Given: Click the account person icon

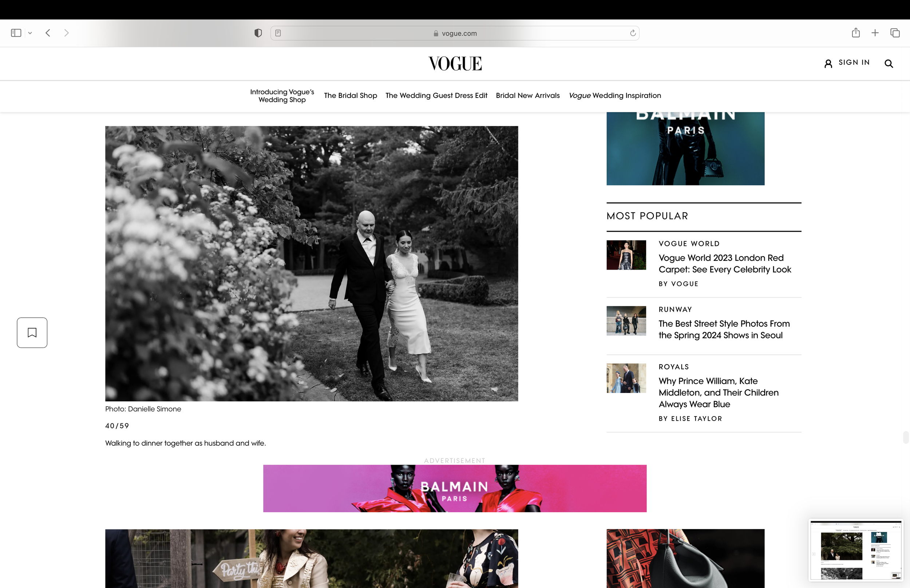Looking at the screenshot, I should click(x=828, y=63).
